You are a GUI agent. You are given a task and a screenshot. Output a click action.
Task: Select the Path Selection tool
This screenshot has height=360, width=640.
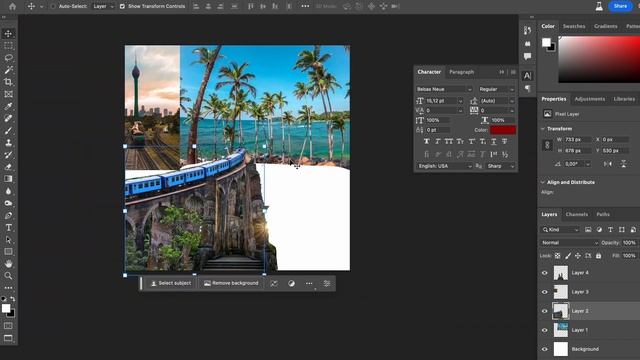click(x=8, y=240)
